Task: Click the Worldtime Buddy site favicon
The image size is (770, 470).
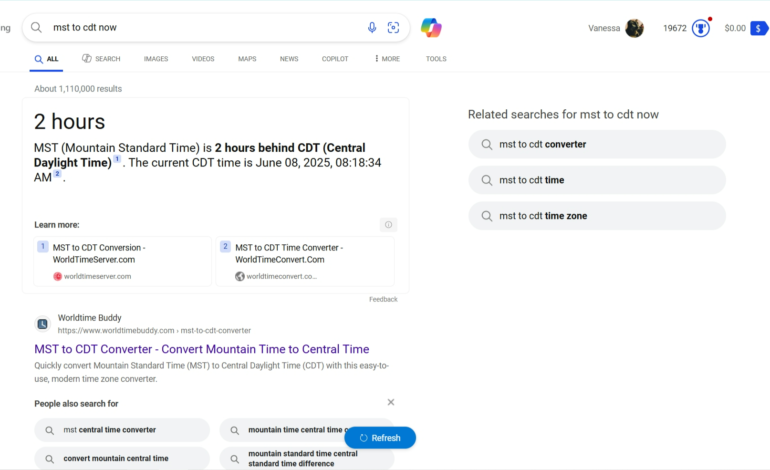Action: click(x=43, y=324)
